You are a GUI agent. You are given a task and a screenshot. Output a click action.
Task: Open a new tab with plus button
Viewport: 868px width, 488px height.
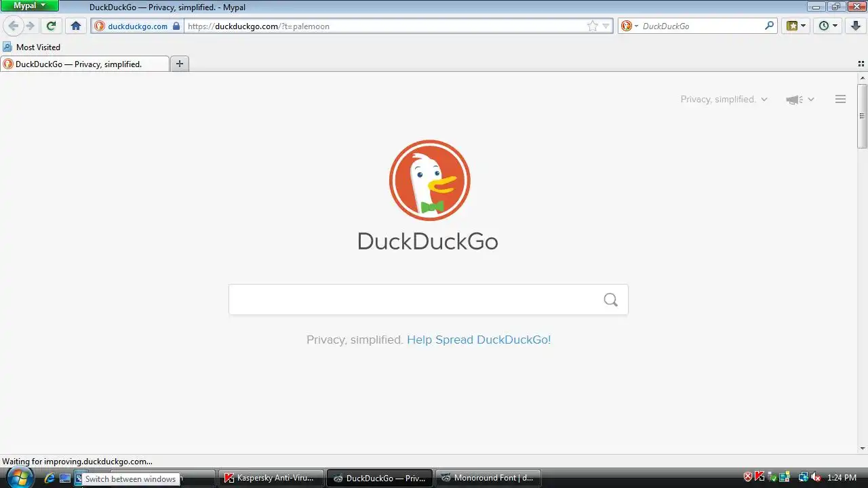[180, 64]
